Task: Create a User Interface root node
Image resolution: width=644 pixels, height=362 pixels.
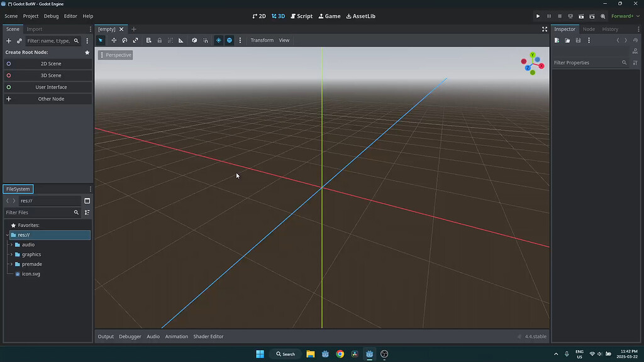Action: (48, 87)
